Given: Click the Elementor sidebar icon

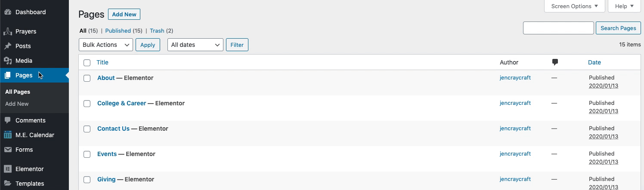Looking at the screenshot, I should pyautogui.click(x=7, y=169).
